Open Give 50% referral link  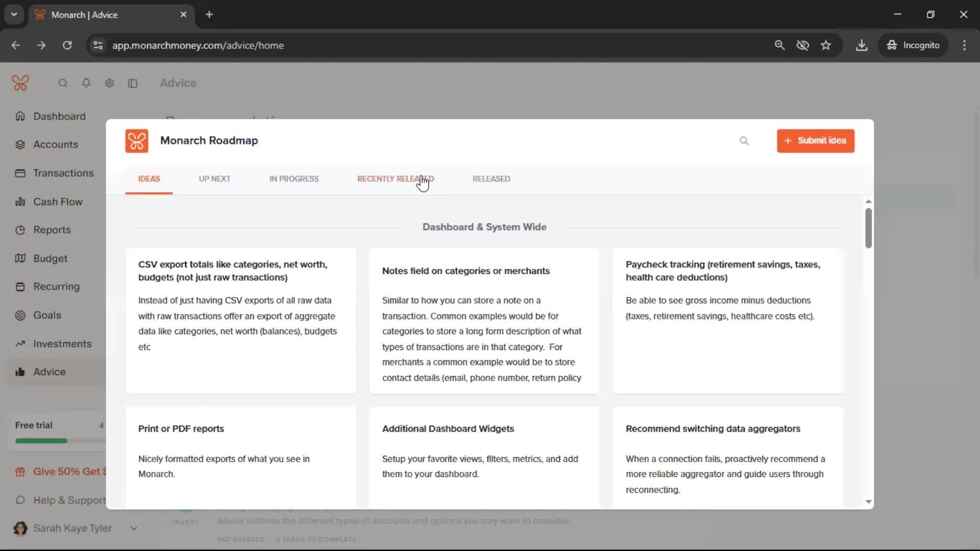pyautogui.click(x=66, y=472)
